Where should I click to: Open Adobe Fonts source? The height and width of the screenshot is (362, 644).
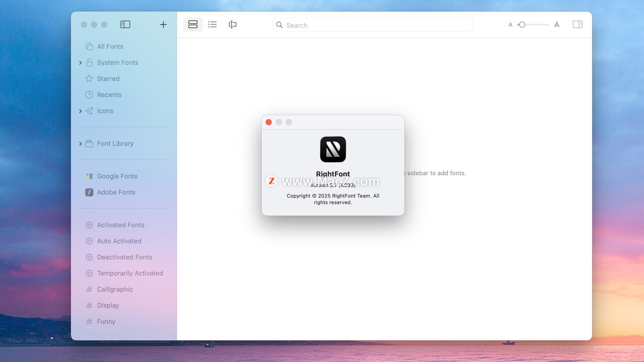coord(116,192)
